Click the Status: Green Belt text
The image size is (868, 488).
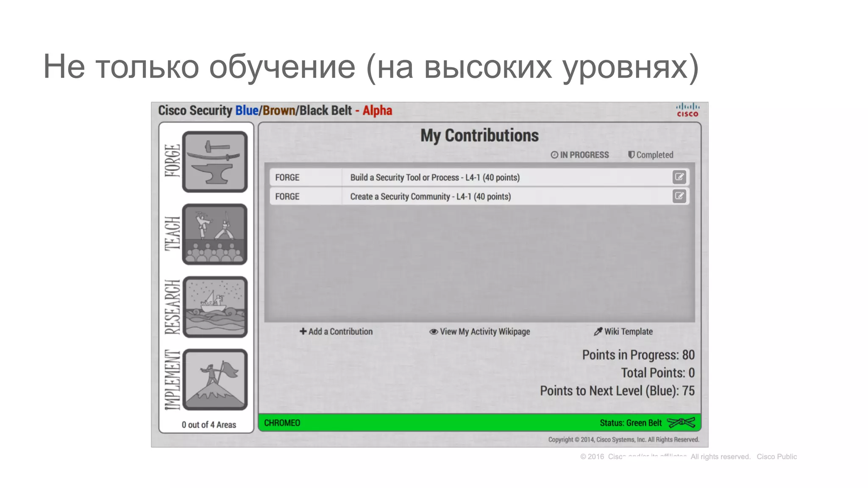pyautogui.click(x=631, y=423)
